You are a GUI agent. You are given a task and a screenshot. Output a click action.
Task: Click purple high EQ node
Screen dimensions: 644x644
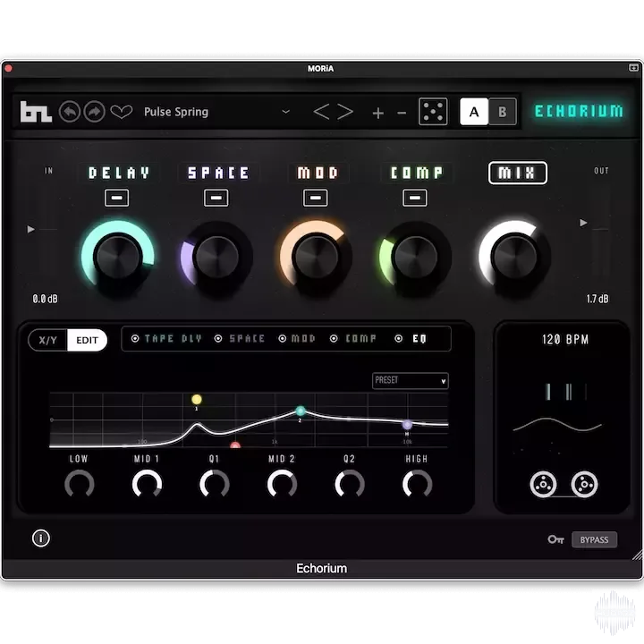tap(407, 425)
